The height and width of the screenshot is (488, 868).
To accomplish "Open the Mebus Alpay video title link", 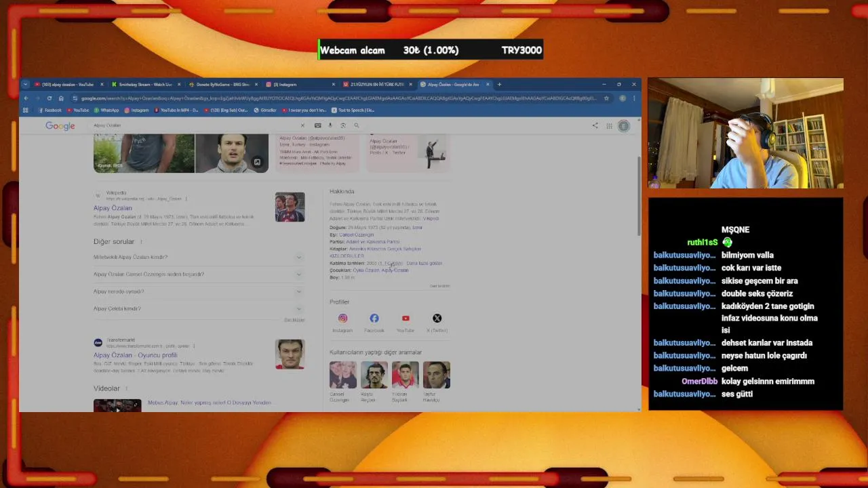I will pyautogui.click(x=210, y=403).
